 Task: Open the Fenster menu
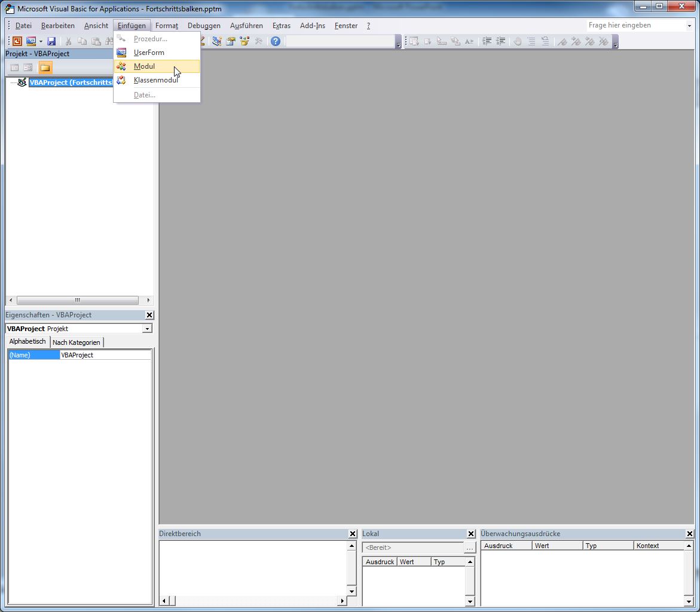[346, 26]
